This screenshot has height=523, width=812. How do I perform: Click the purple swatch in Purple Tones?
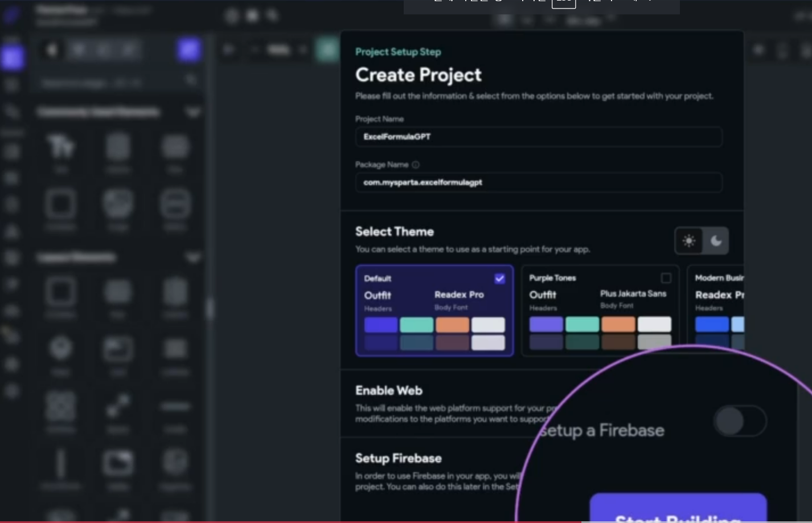[546, 324]
